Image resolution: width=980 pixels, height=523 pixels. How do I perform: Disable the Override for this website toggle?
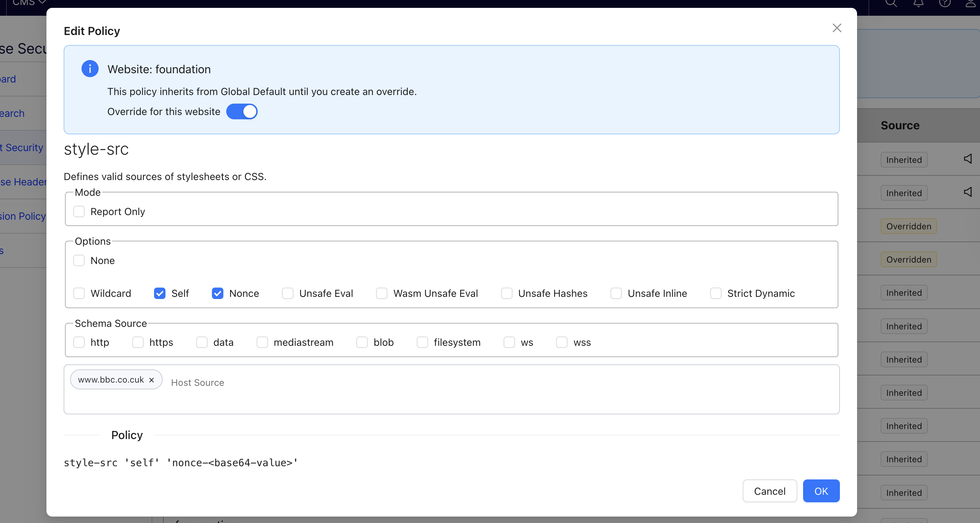pos(242,111)
